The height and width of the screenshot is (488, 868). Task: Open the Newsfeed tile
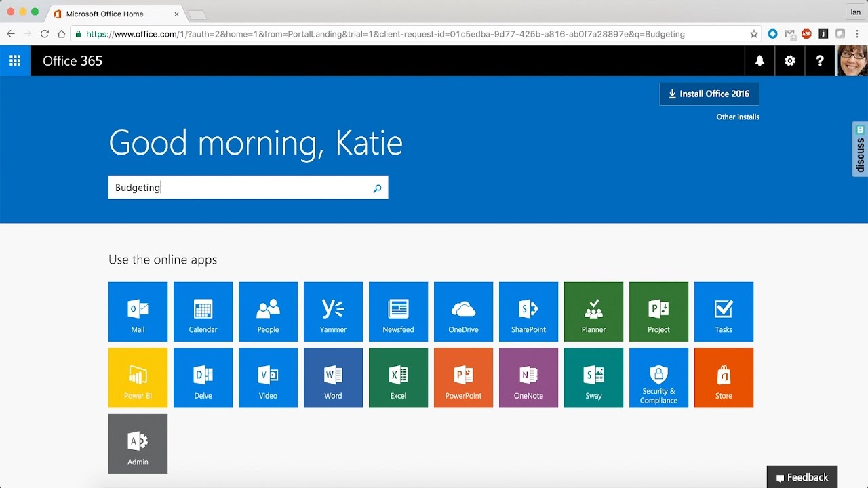(x=398, y=311)
